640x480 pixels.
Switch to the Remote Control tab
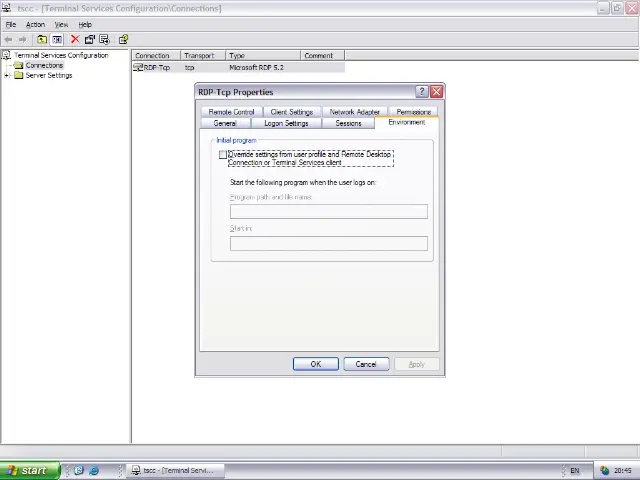point(231,112)
